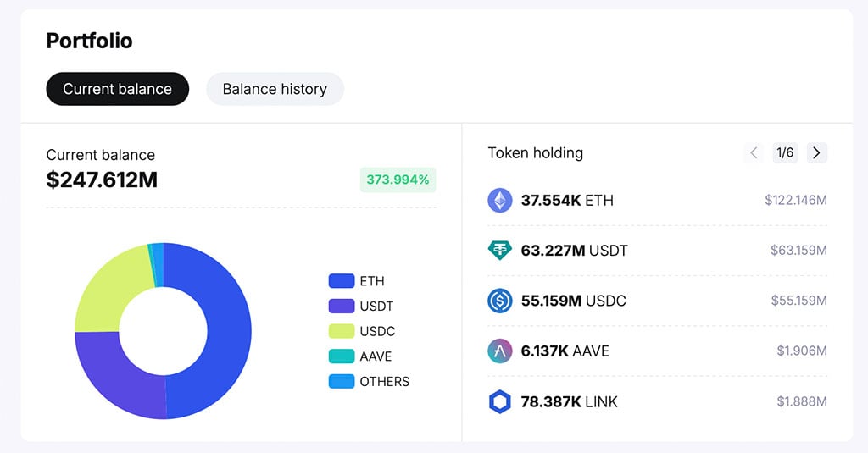
Task: Click the $122.146M ETH value
Action: click(x=795, y=201)
